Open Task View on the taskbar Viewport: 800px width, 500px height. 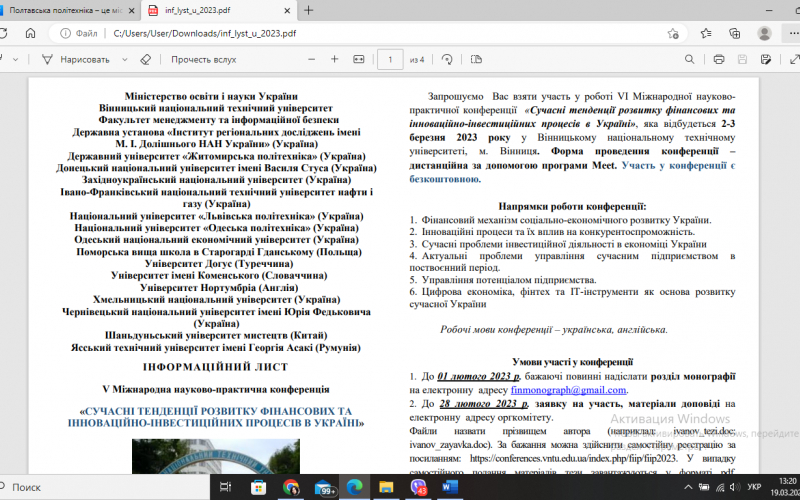click(x=225, y=487)
